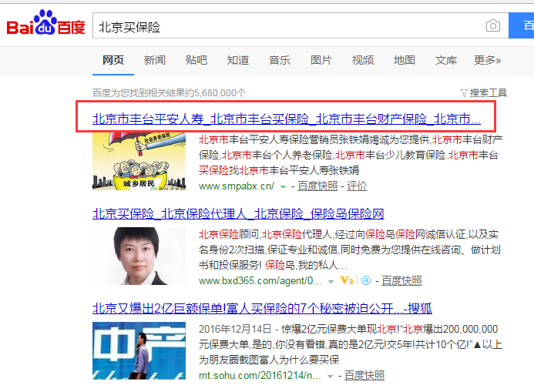Screen dimensions: 534x392
Task: Open the 文库 tab
Action: (446, 60)
